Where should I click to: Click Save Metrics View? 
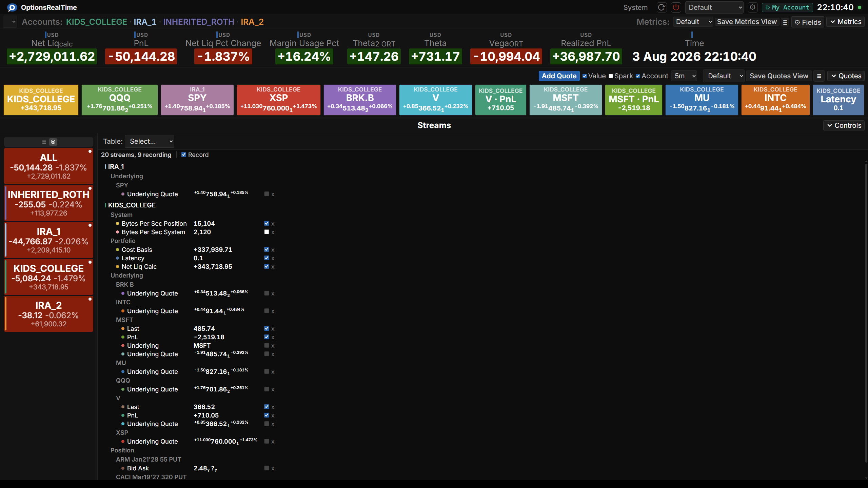[x=747, y=22]
